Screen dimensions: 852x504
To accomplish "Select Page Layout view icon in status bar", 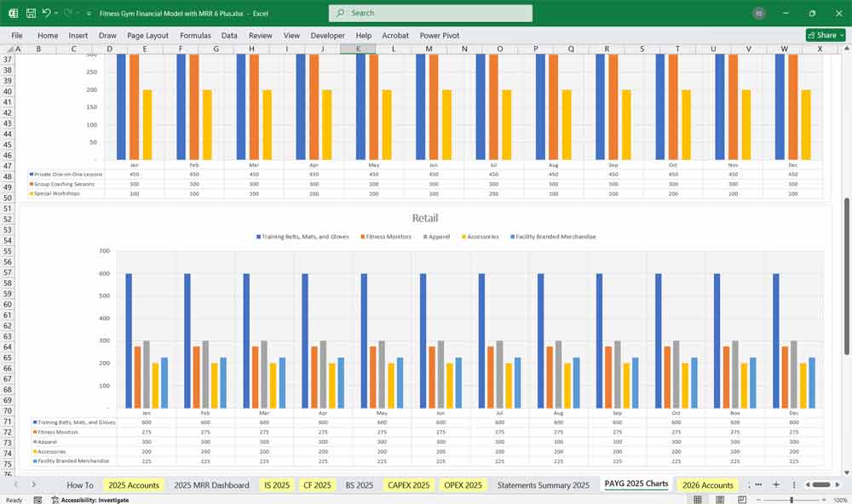I will [718, 500].
